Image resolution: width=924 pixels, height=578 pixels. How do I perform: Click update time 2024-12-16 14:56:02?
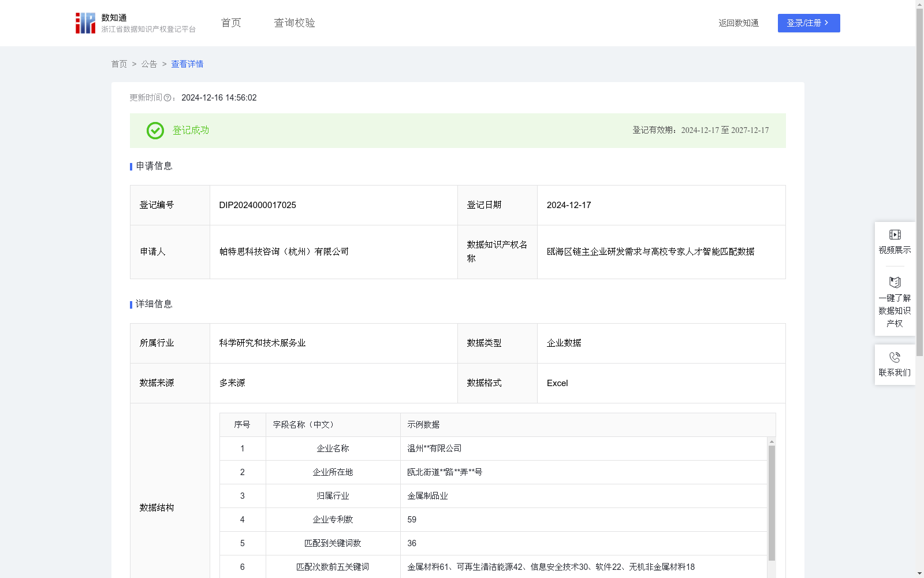tap(219, 98)
